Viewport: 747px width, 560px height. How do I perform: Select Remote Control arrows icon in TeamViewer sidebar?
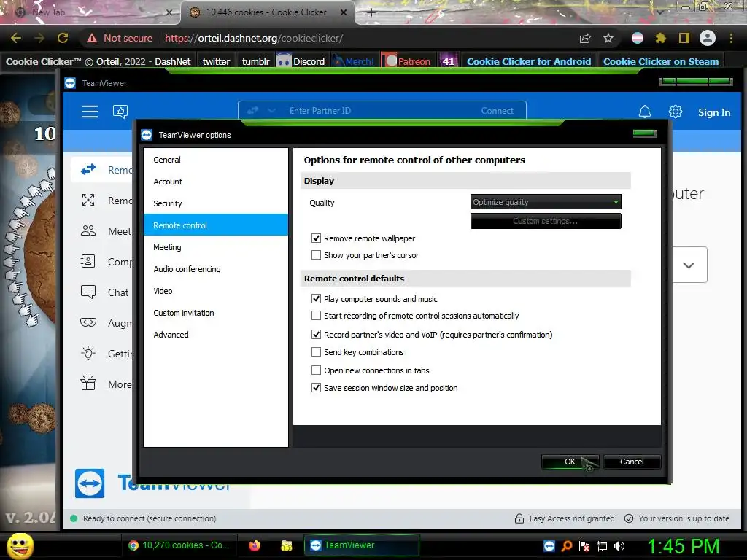tap(88, 169)
